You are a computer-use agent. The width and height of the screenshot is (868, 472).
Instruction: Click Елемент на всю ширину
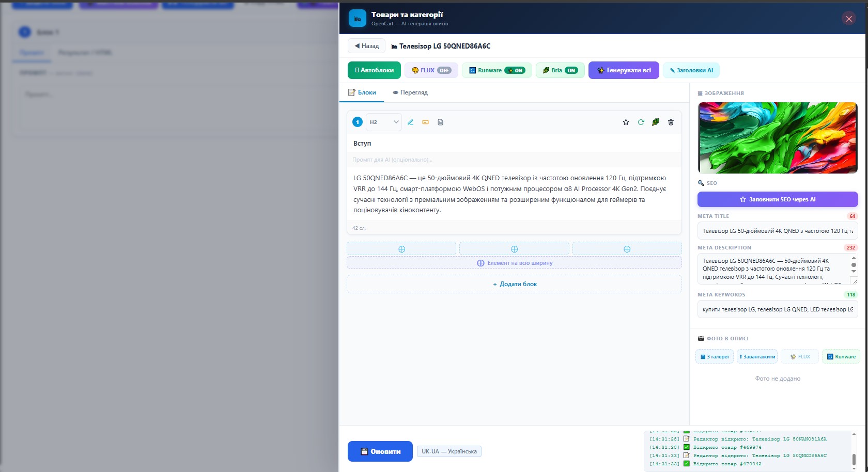tap(514, 263)
